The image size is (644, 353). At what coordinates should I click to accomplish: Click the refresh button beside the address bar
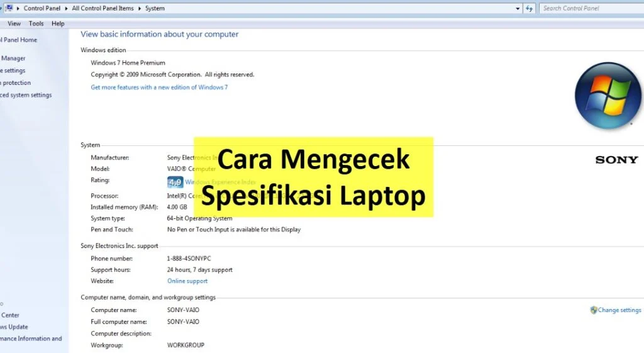coord(529,8)
